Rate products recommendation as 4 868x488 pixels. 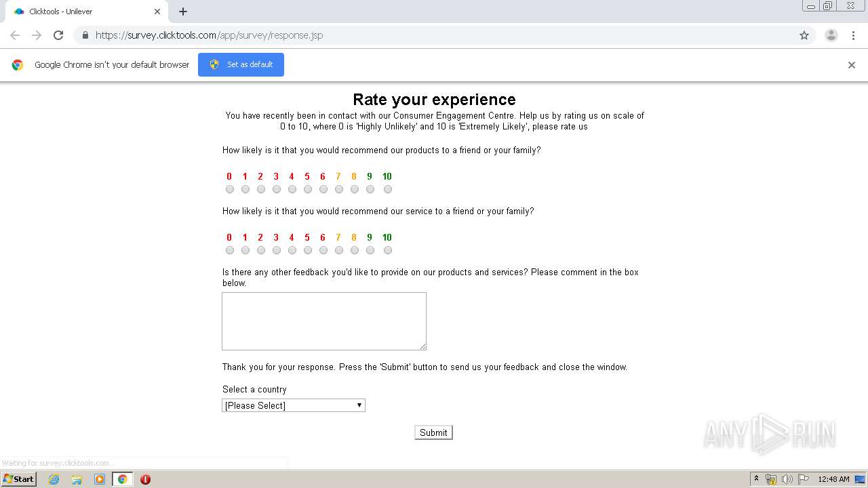coord(292,189)
